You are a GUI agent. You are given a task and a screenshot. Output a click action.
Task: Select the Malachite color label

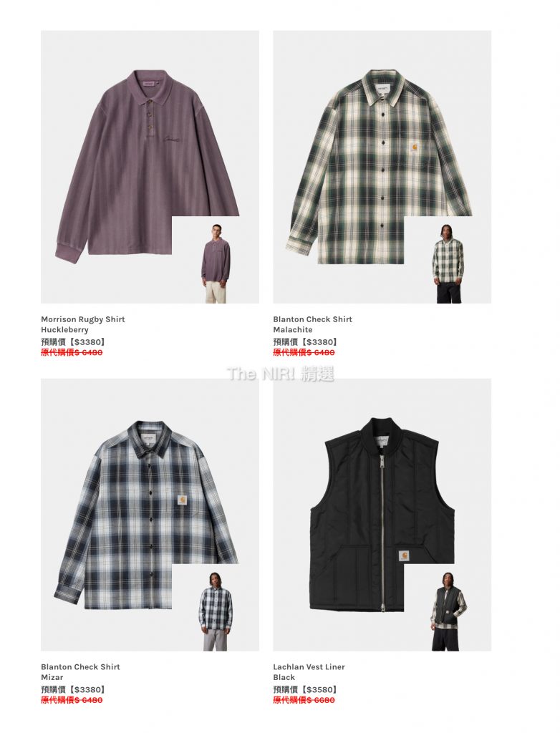pyautogui.click(x=293, y=329)
